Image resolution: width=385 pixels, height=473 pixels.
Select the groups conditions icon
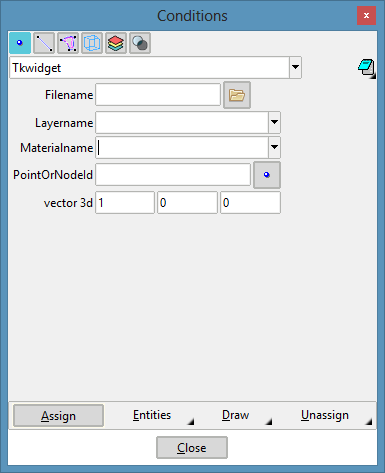140,43
